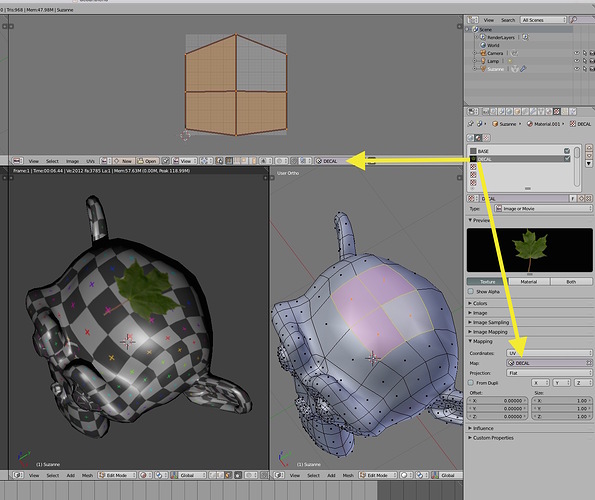The width and height of the screenshot is (595, 500).
Task: Open Add menu in right 3D view header
Action: tap(331, 475)
